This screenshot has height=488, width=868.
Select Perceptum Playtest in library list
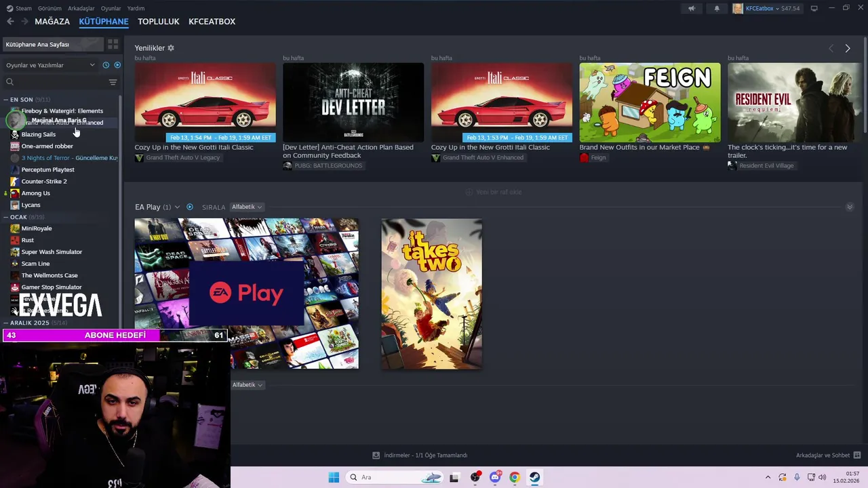(47, 169)
